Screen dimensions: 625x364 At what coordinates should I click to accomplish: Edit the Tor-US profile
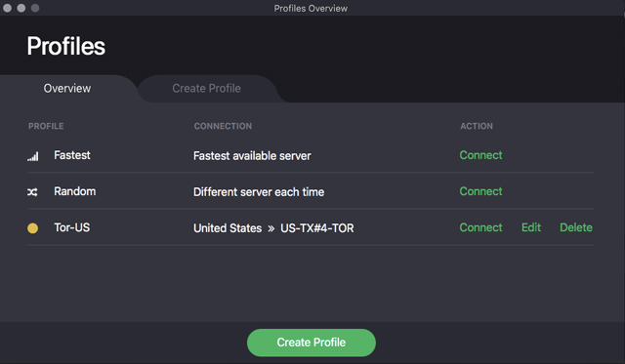(531, 227)
